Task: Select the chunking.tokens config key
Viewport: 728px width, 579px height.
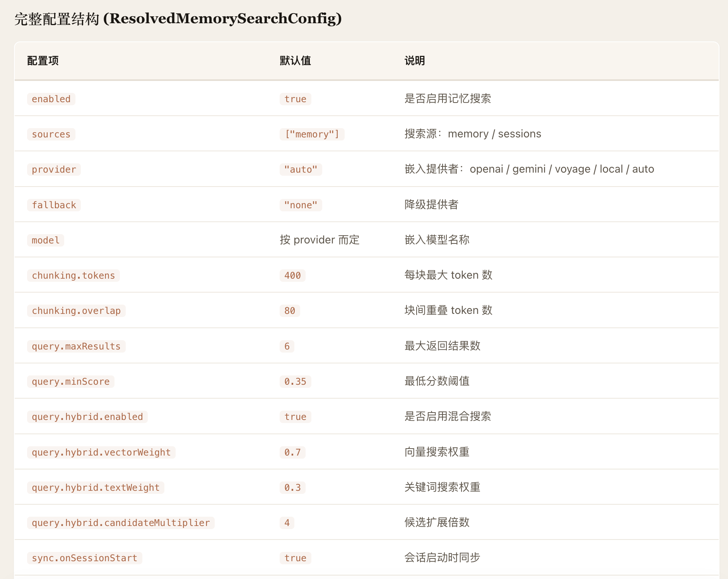Action: click(x=73, y=276)
